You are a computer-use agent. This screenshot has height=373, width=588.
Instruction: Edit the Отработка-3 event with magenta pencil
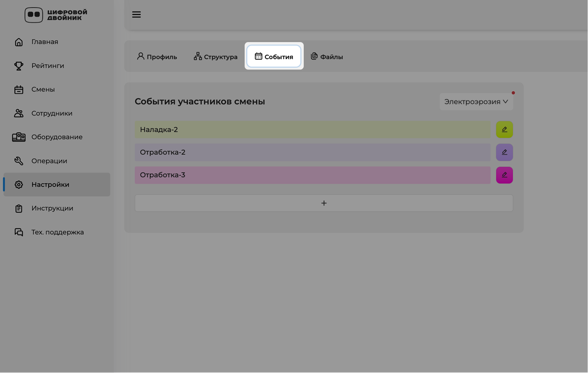(x=504, y=175)
